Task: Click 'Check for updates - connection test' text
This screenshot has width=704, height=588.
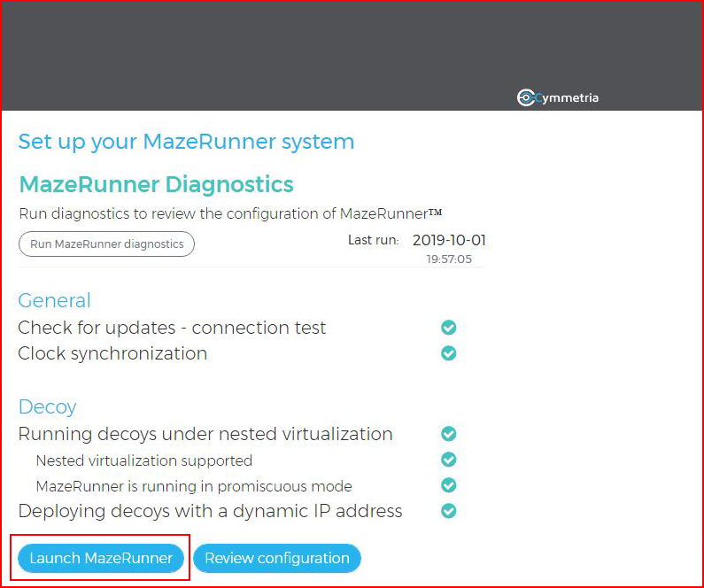Action: point(172,328)
